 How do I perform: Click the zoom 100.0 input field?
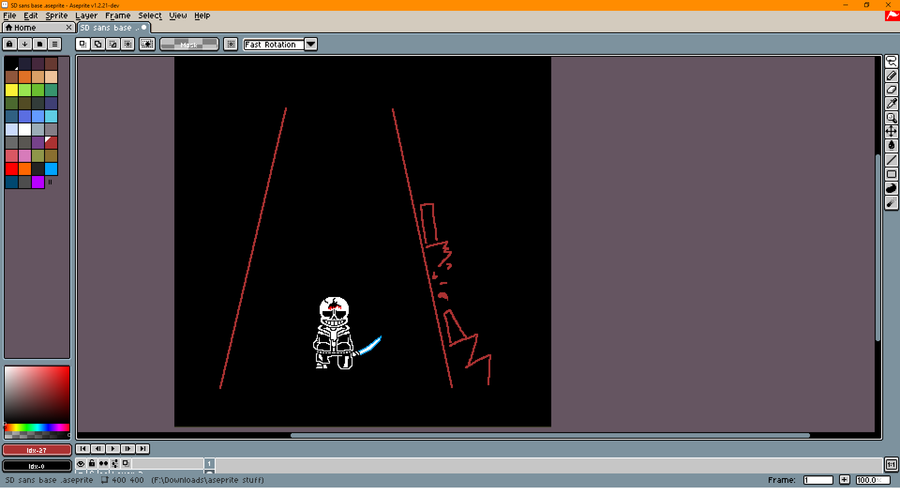pos(872,480)
